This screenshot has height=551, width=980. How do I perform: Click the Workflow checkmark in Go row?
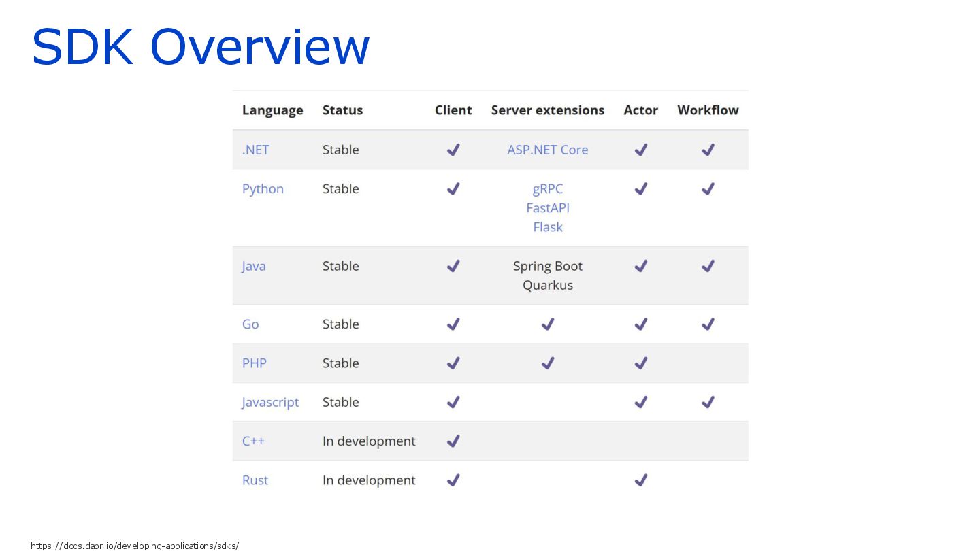(x=708, y=324)
